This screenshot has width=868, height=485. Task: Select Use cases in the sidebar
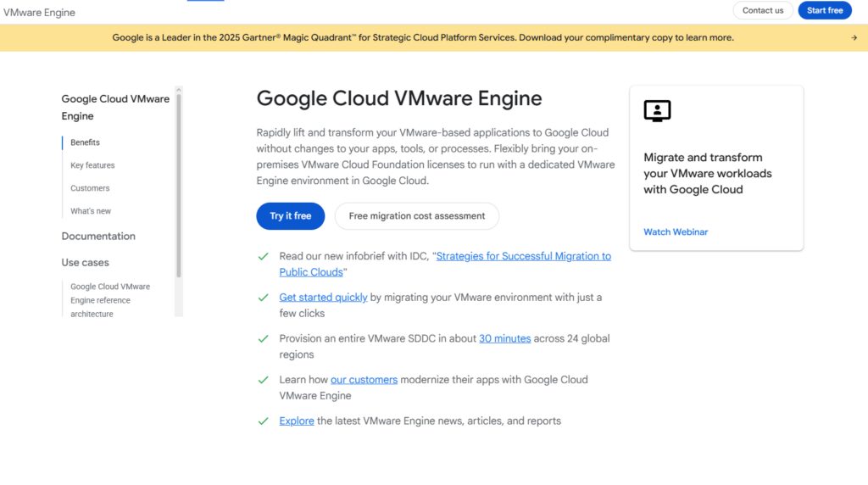(86, 263)
